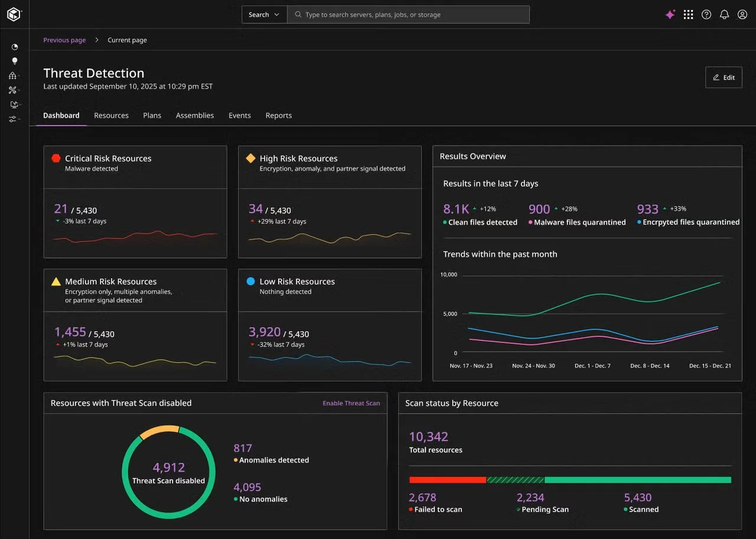Viewport: 756px width, 539px height.
Task: Open the sliders settings sidebar icon
Action: (x=13, y=119)
